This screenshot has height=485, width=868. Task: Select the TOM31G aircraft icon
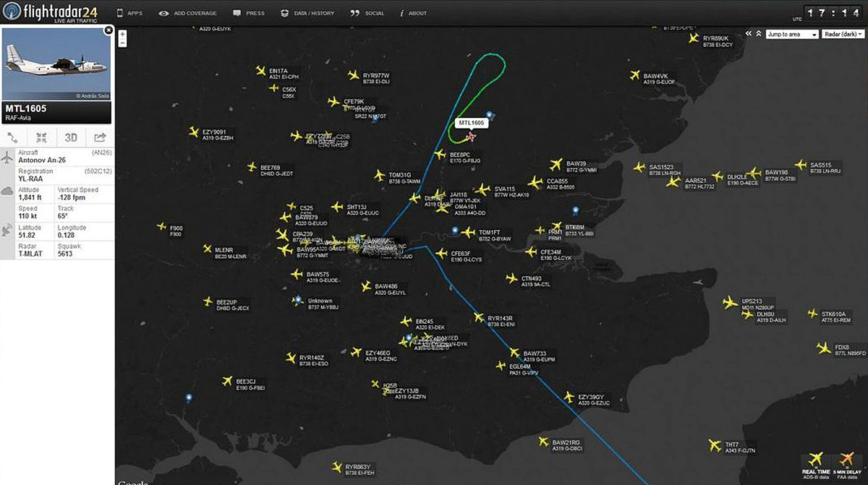380,175
